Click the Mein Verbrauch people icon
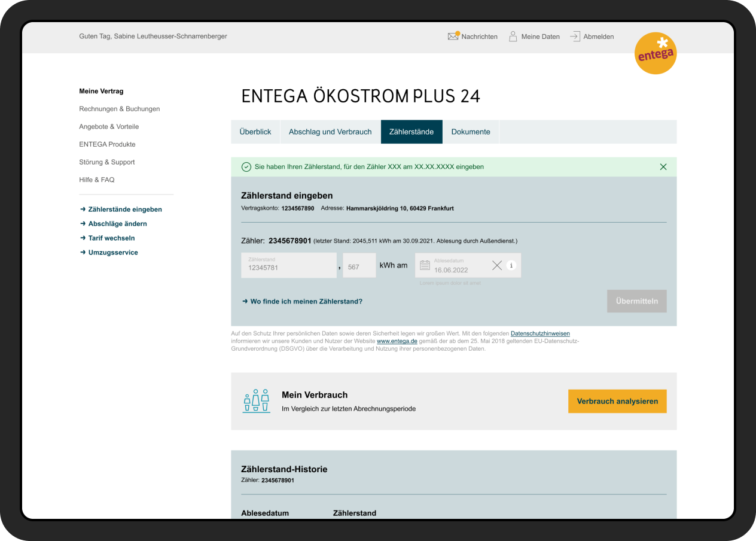756x541 pixels. coord(256,401)
